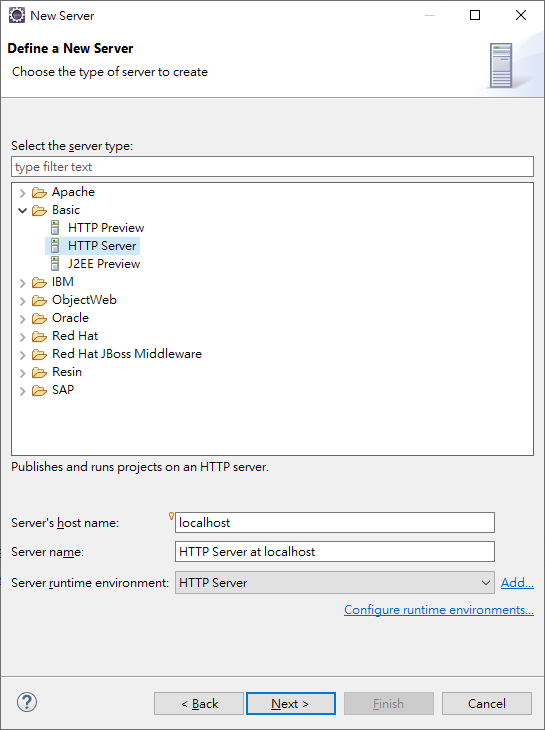Click the SAP folder icon
This screenshot has width=545, height=730.
(x=39, y=390)
